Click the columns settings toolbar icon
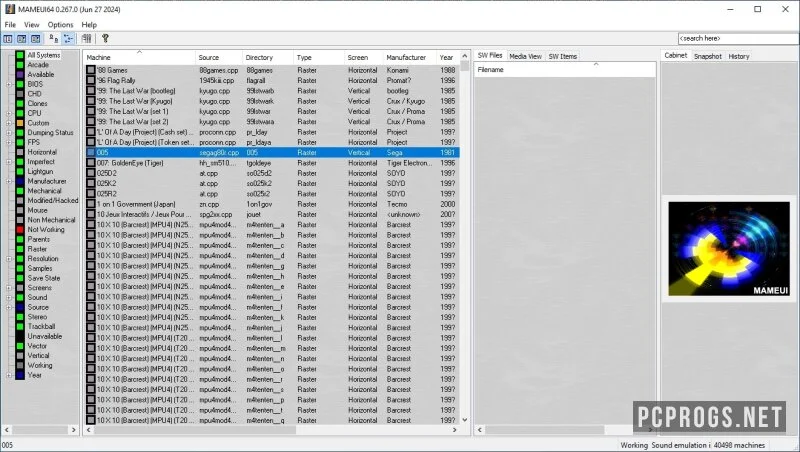This screenshot has width=800, height=452. coord(87,39)
